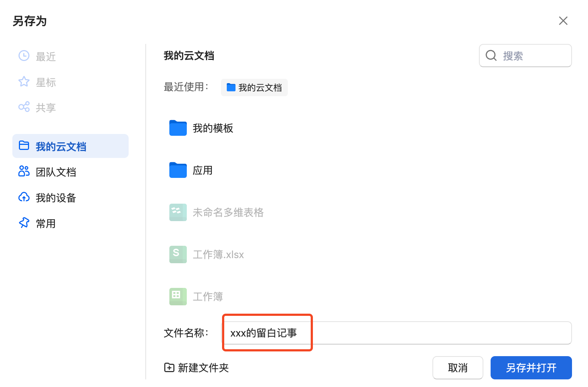Click the clock icon beside 最近

pos(24,56)
